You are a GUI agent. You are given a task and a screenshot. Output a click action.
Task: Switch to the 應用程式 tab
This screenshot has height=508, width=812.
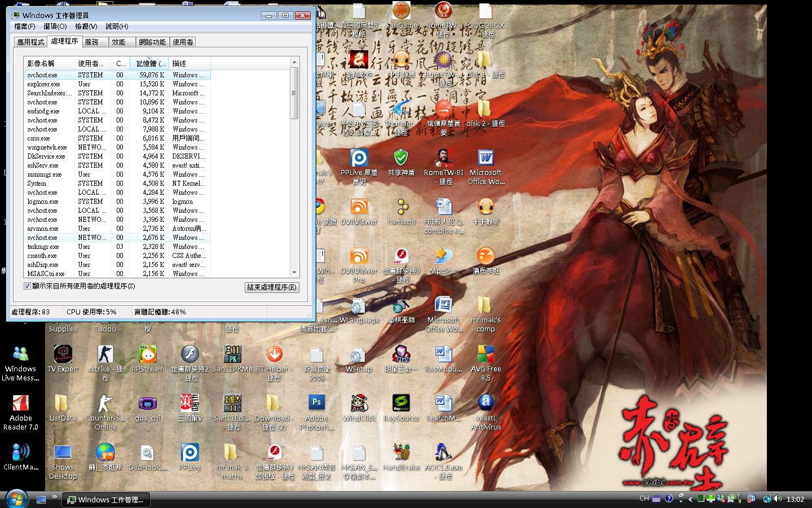tap(30, 42)
